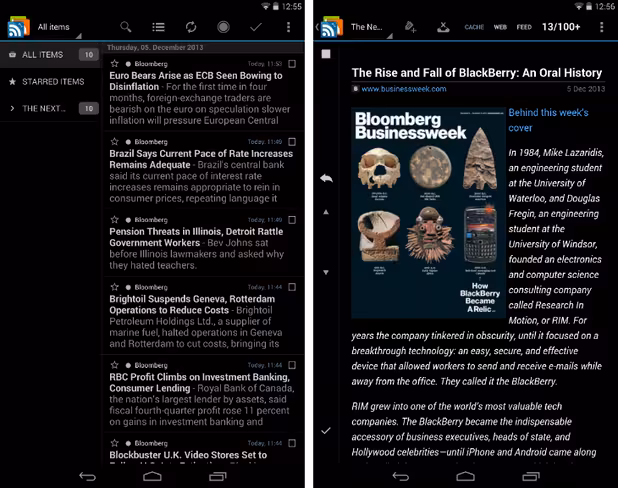
Task: Select ALL ITEMS in the sidebar
Action: (50, 55)
